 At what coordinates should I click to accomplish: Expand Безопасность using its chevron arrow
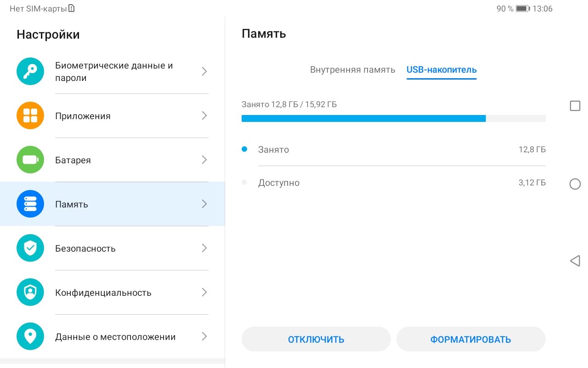click(x=204, y=248)
